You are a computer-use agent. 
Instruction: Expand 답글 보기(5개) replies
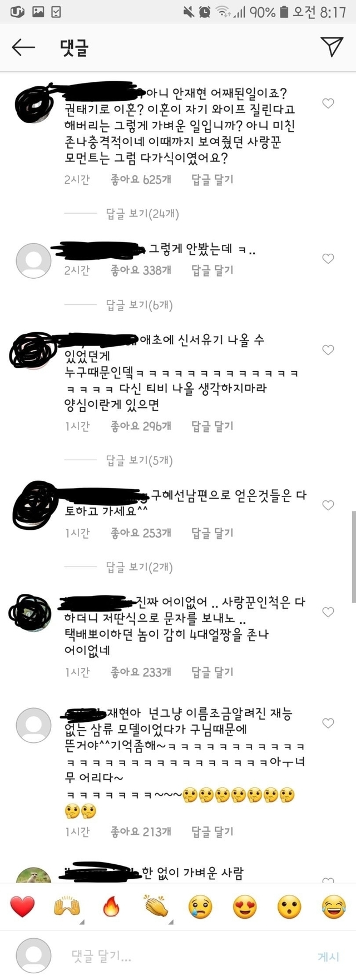click(x=140, y=460)
